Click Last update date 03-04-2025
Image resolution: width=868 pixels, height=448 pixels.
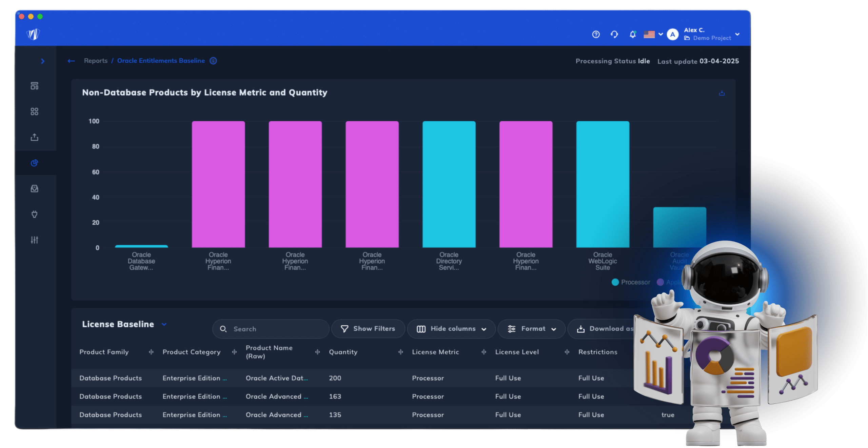(x=719, y=61)
